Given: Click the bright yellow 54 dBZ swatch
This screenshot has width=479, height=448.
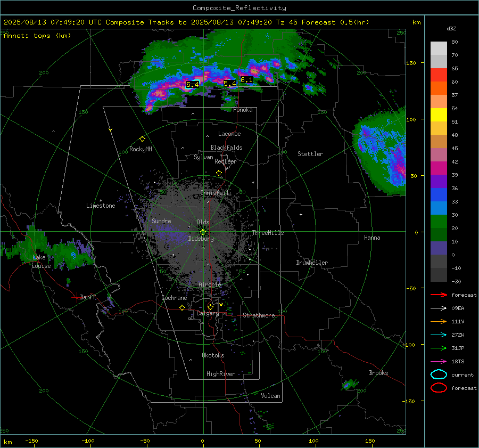Looking at the screenshot, I should coord(439,115).
